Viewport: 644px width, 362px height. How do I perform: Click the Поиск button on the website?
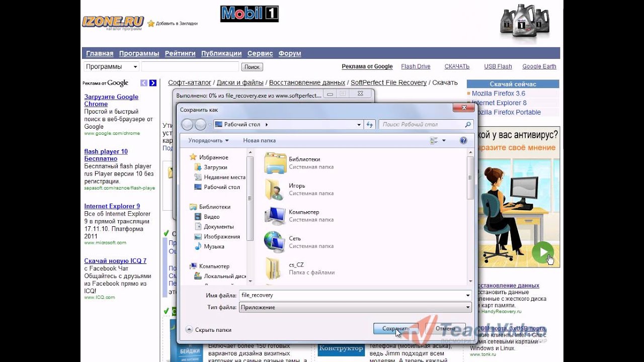click(x=252, y=67)
